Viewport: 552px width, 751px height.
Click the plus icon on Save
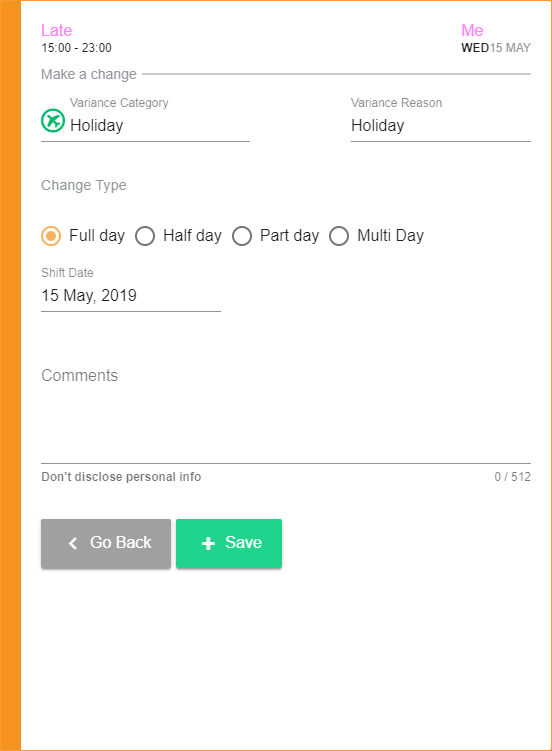[208, 543]
